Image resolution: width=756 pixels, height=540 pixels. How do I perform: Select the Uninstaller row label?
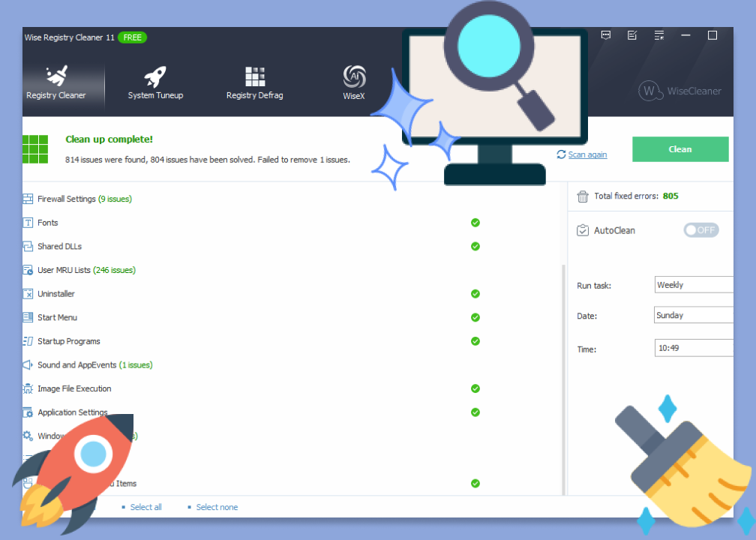56,294
